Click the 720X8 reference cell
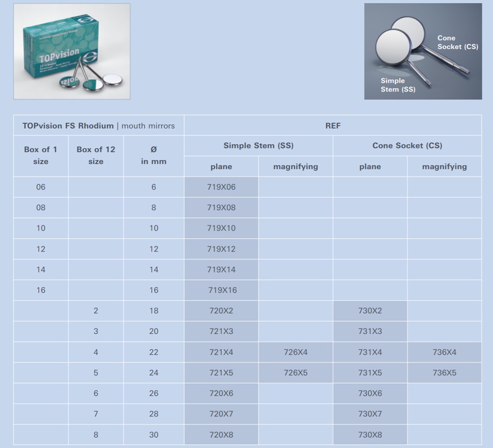Screen dimensions: 493x448 (x=221, y=435)
